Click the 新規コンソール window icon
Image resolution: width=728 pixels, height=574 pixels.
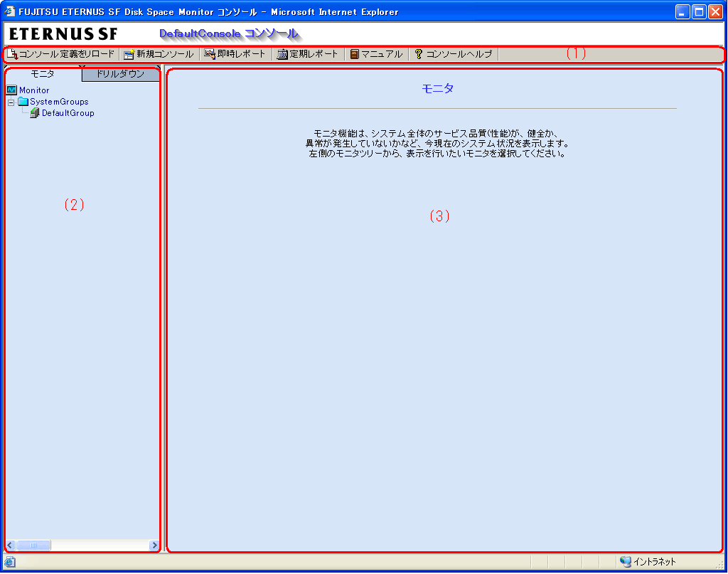pyautogui.click(x=129, y=54)
